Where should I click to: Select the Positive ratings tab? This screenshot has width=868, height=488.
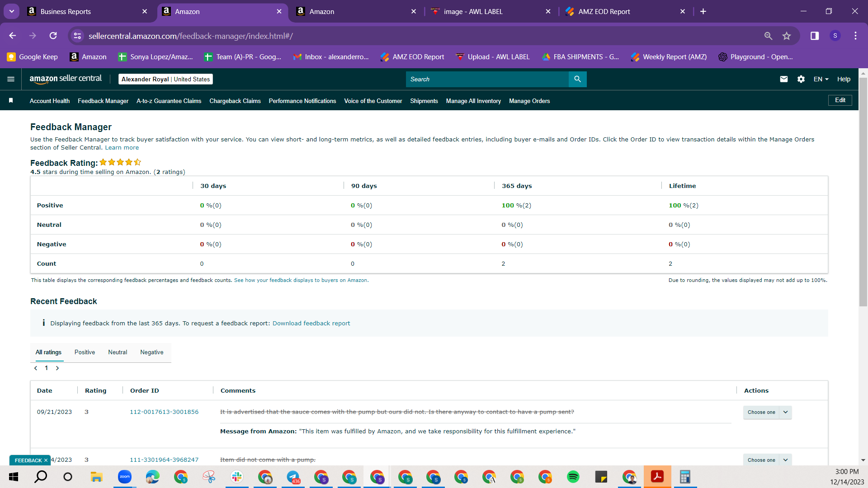coord(85,352)
